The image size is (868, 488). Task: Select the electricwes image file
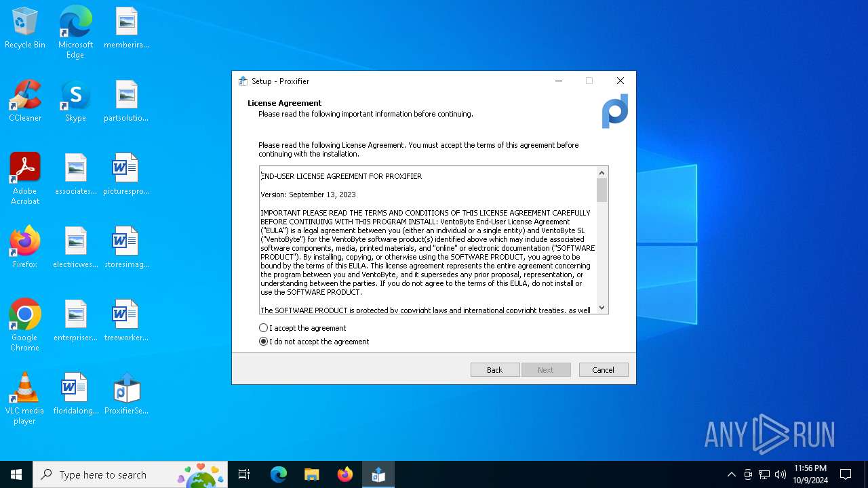pos(75,248)
